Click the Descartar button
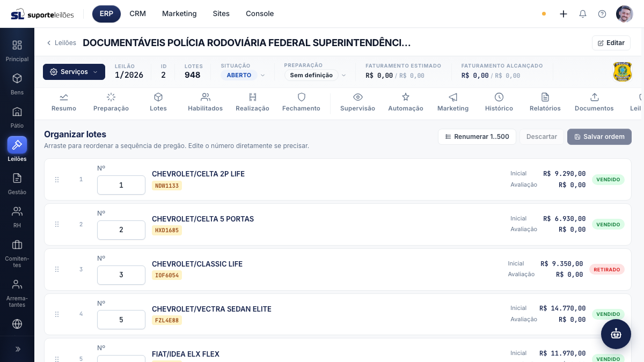The height and width of the screenshot is (362, 644). (x=541, y=137)
